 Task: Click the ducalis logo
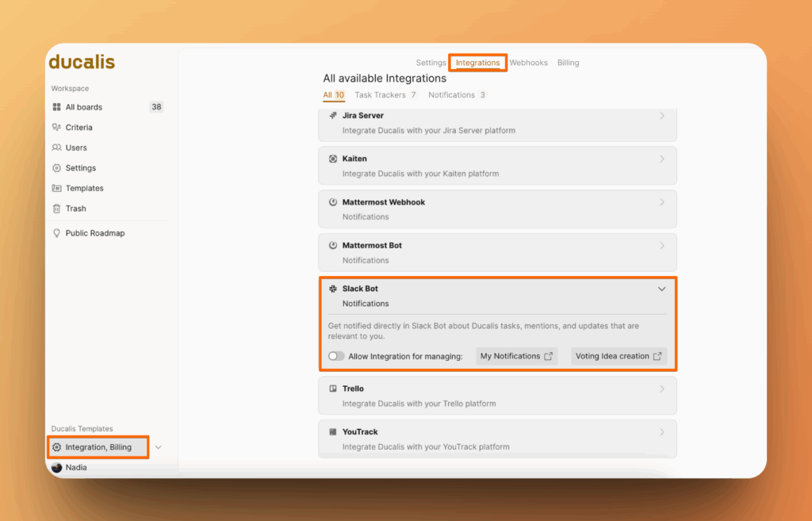(82, 62)
